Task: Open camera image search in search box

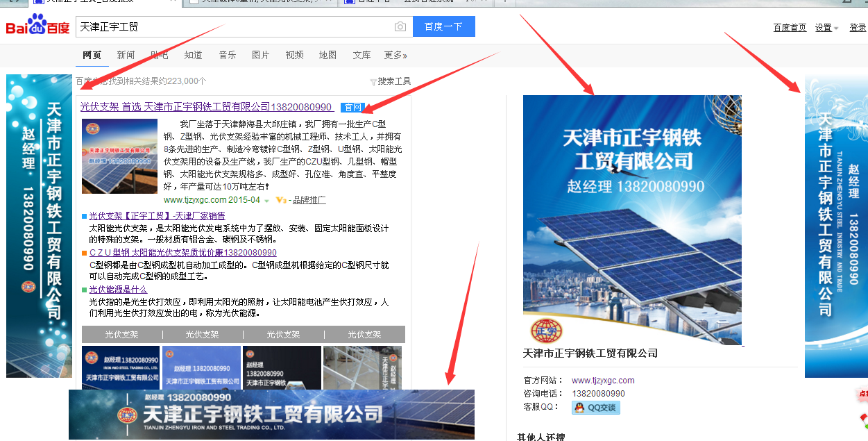Action: pos(400,27)
